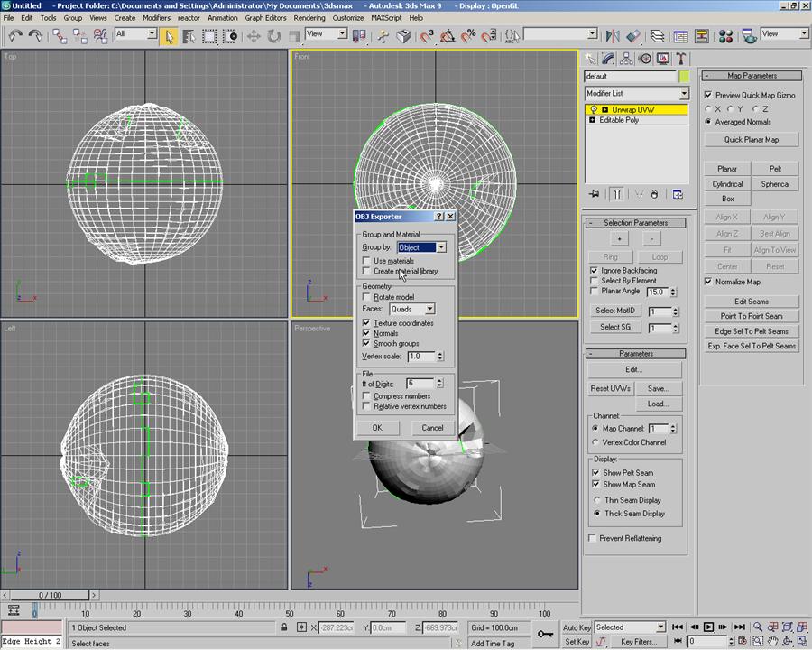Screen dimensions: 812x650
Task: Open the Modifier List dropdown
Action: (684, 93)
